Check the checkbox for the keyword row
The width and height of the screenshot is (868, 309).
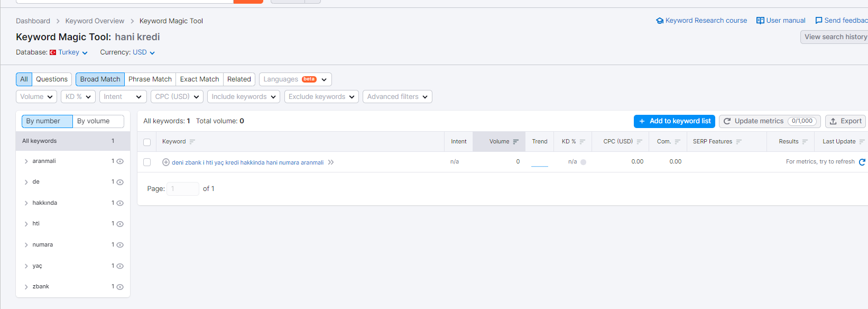(147, 162)
